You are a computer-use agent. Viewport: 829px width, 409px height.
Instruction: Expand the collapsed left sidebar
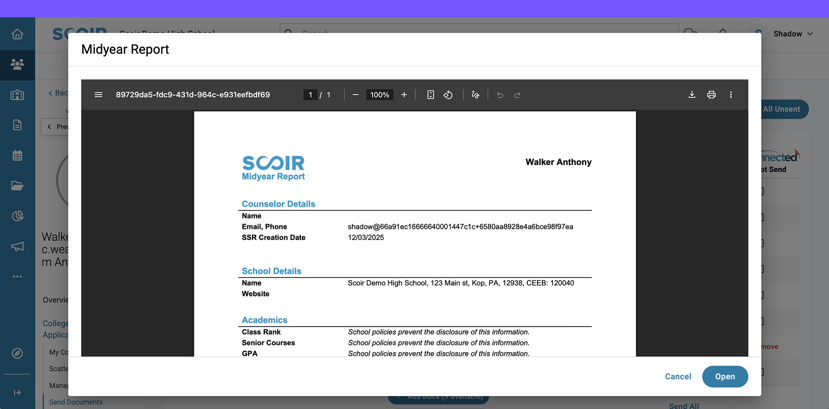pyautogui.click(x=17, y=393)
